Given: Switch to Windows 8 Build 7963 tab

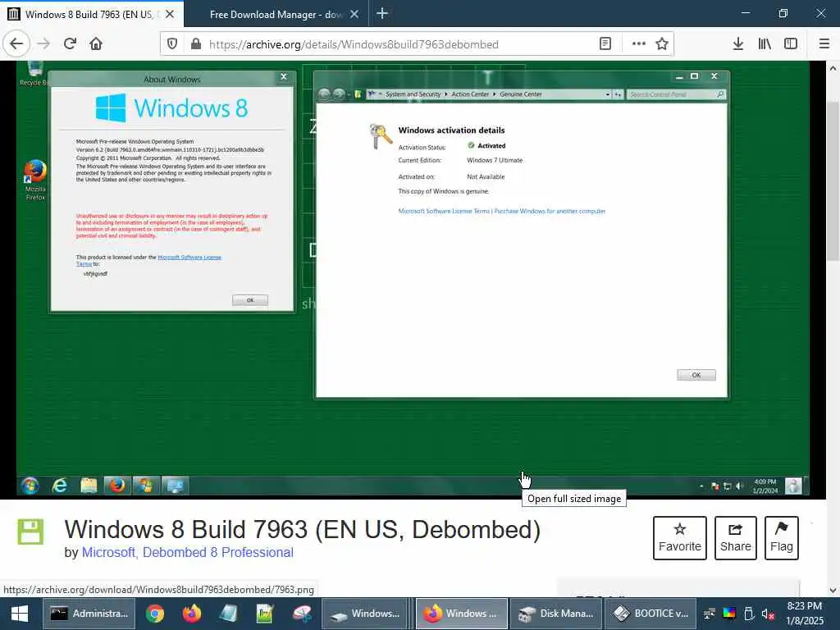Looking at the screenshot, I should tap(89, 15).
